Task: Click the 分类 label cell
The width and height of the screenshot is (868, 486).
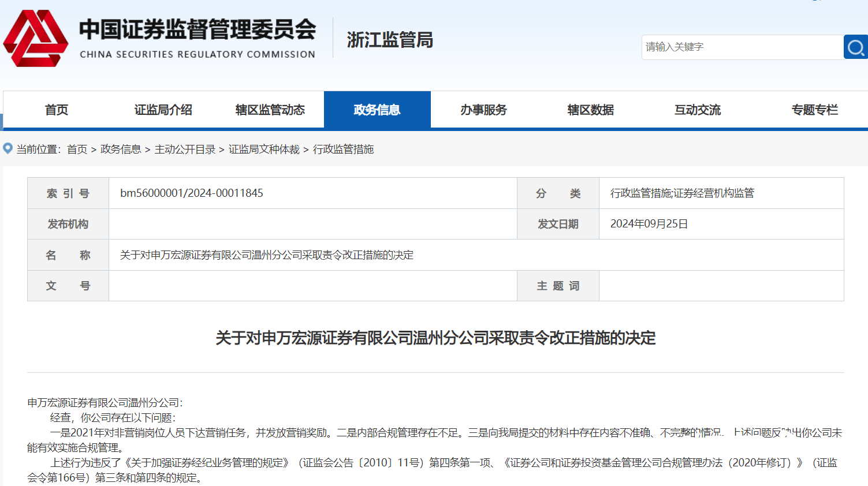Action: [558, 193]
